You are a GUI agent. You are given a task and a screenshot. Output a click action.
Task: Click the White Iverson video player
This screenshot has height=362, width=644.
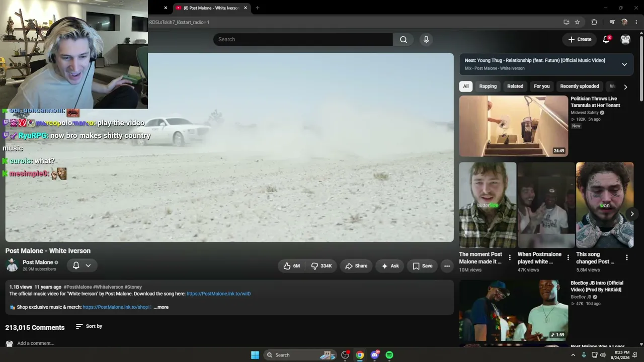[229, 147]
